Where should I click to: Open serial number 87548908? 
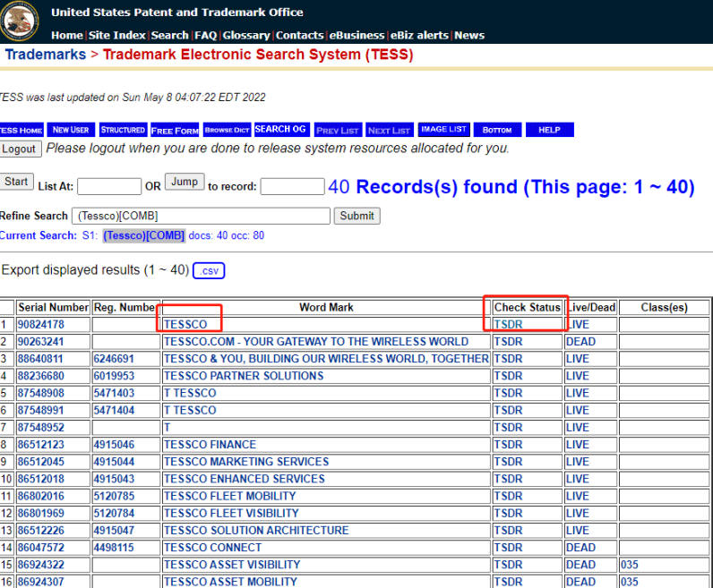click(41, 393)
